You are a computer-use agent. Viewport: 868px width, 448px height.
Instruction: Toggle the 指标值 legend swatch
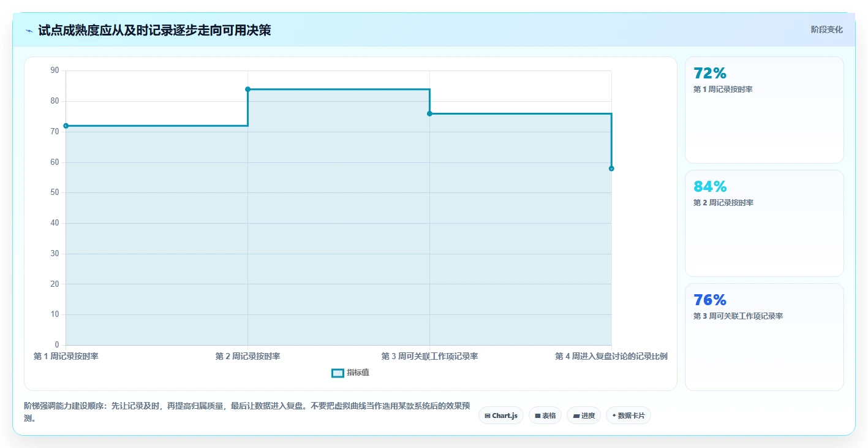coord(338,373)
